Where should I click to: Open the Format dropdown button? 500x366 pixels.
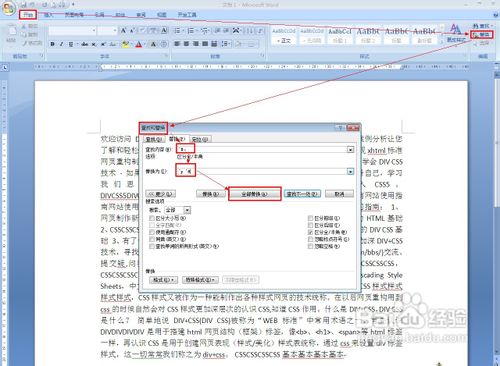pos(163,280)
